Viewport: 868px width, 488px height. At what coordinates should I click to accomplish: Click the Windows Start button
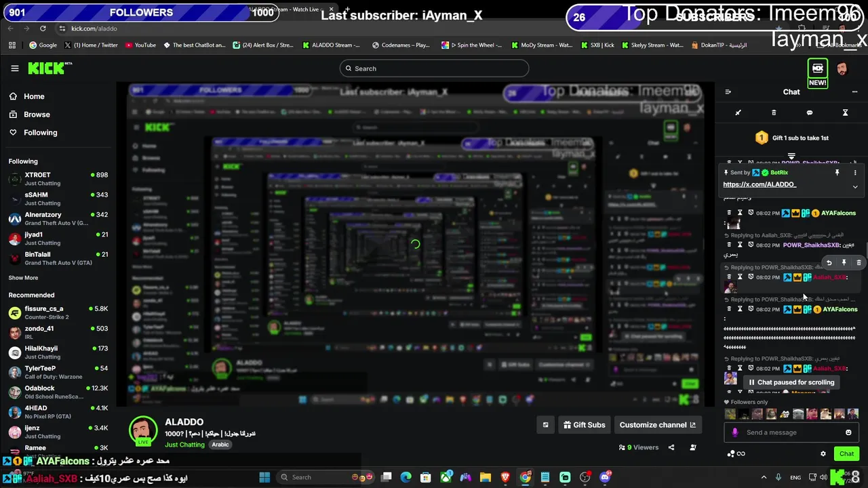(264, 477)
